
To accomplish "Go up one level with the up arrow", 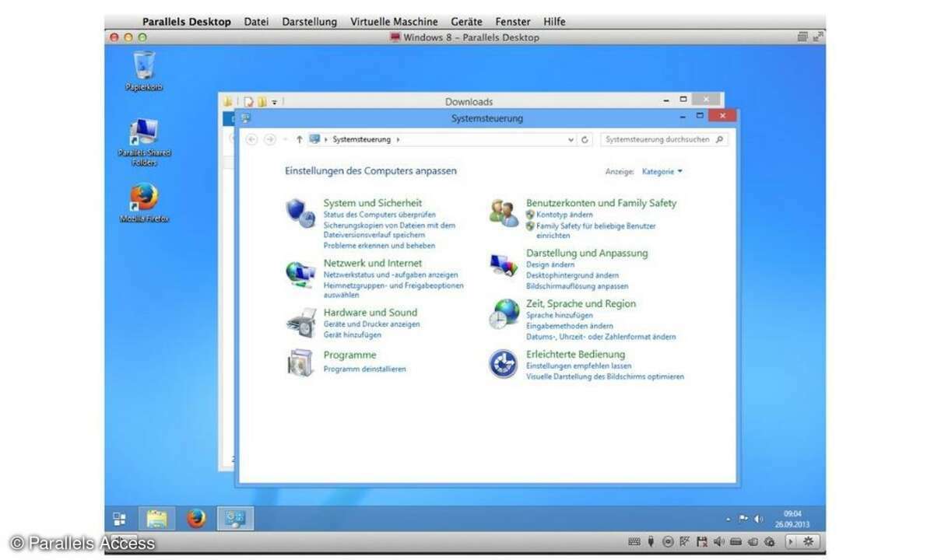I will pyautogui.click(x=300, y=139).
